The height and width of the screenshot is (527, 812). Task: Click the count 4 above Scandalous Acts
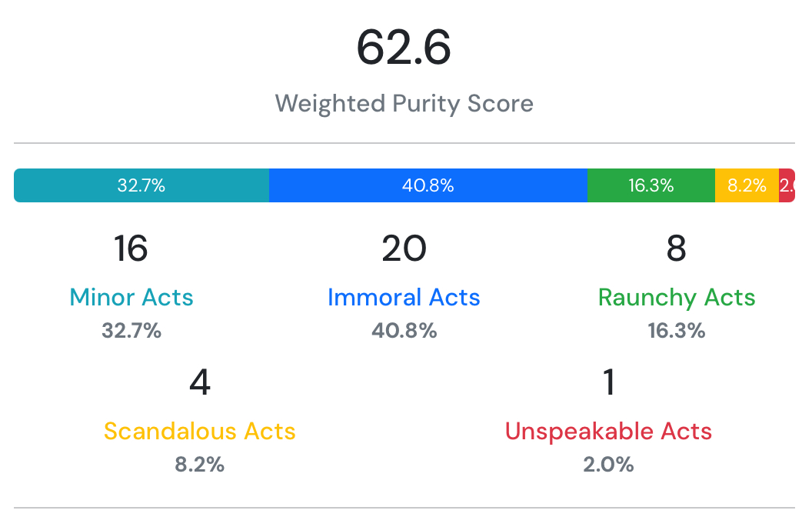[x=200, y=382]
